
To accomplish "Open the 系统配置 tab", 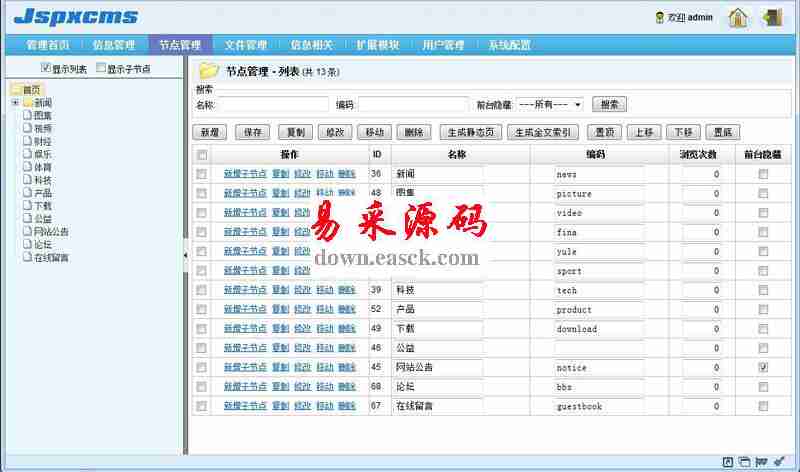I will (509, 45).
